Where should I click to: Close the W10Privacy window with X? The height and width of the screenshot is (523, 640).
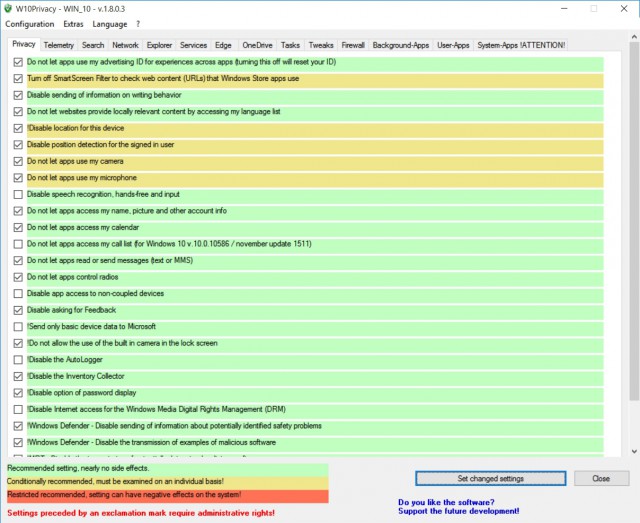coord(624,9)
